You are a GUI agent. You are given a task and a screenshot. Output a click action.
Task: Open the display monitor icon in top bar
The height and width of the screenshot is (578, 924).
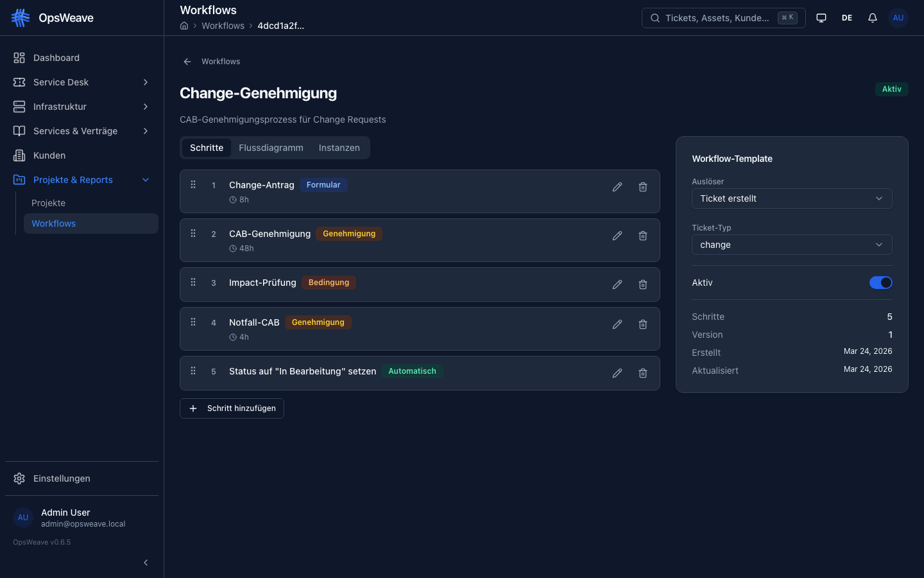(821, 17)
